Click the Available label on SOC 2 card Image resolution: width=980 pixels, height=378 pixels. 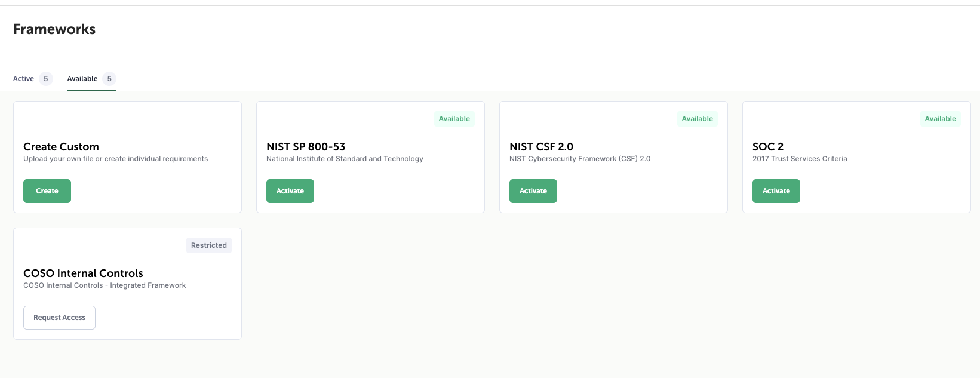click(x=940, y=119)
